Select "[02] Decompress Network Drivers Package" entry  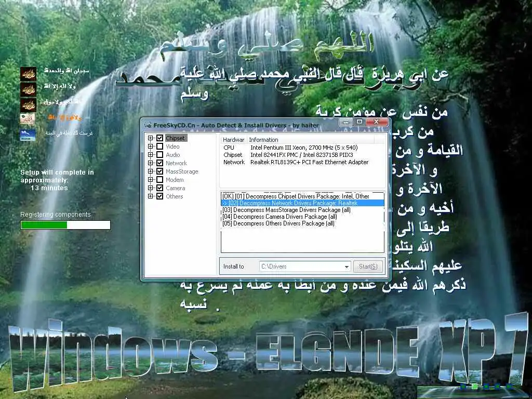[x=303, y=203]
